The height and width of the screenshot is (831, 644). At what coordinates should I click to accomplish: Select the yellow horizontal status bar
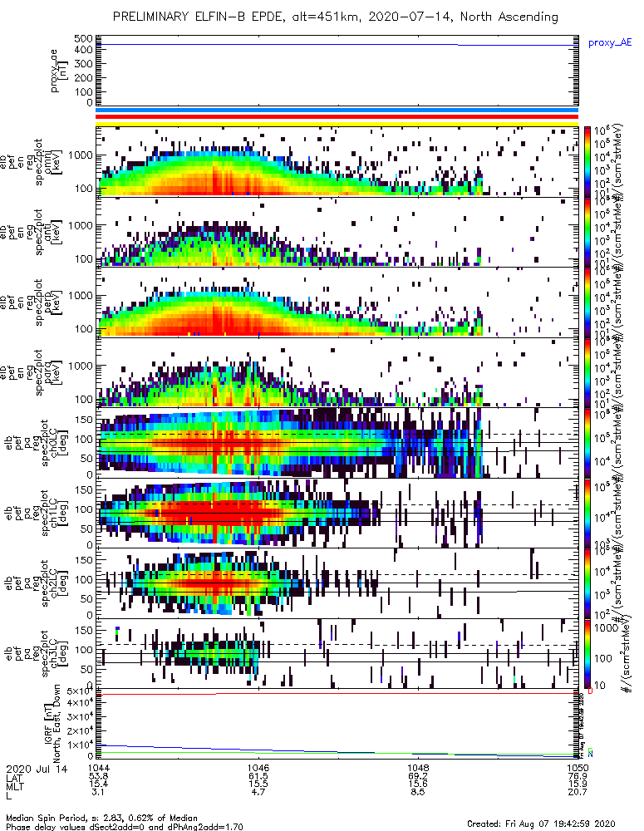tap(337, 124)
